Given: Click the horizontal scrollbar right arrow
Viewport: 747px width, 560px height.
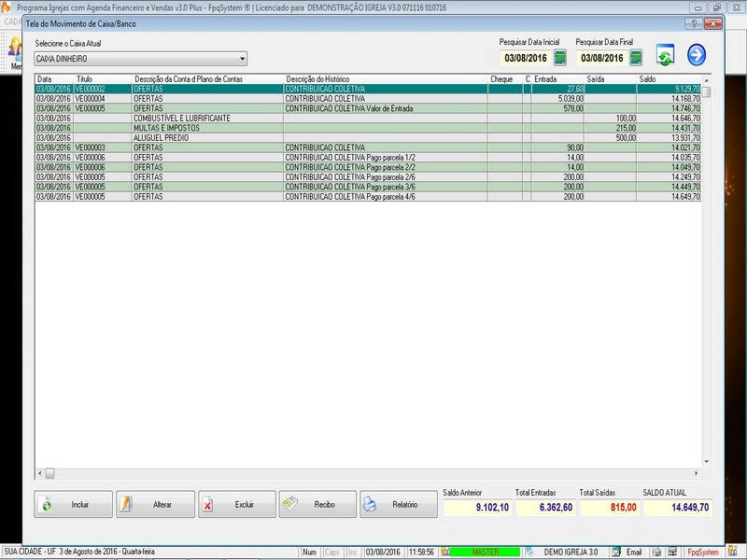Looking at the screenshot, I should (x=697, y=473).
